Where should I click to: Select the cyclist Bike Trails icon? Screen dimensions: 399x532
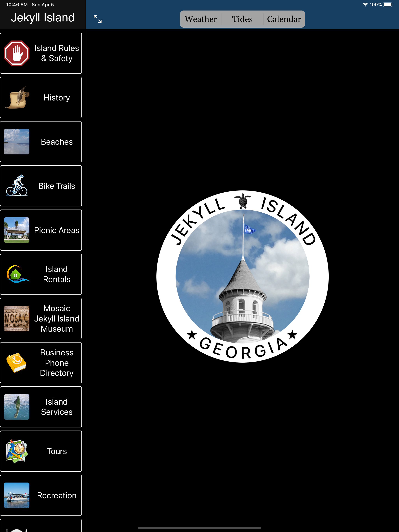point(17,186)
